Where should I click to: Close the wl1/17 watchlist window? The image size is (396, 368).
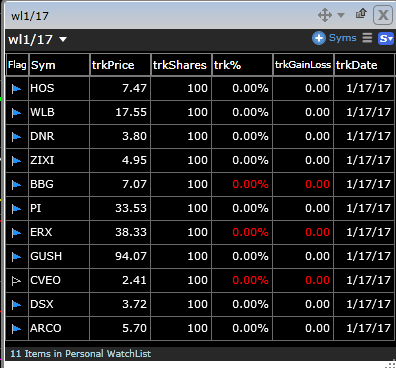pos(383,15)
